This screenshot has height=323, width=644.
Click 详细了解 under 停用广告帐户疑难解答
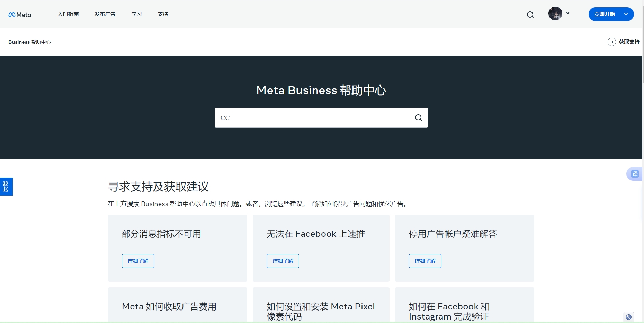425,261
